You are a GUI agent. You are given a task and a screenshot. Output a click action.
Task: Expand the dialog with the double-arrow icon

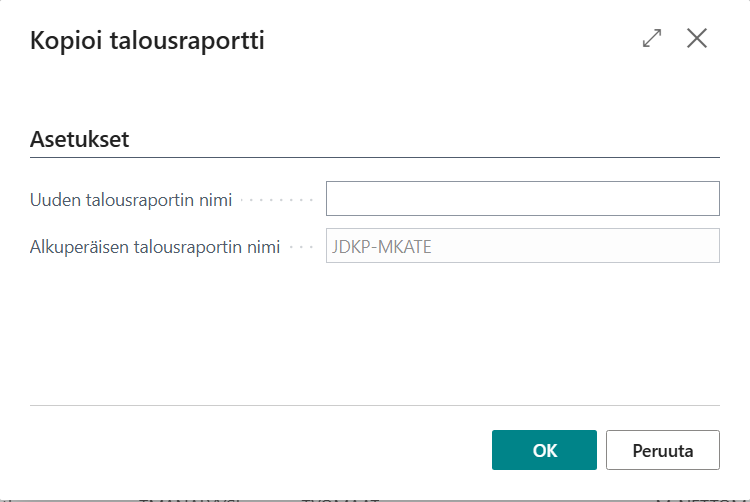(652, 39)
